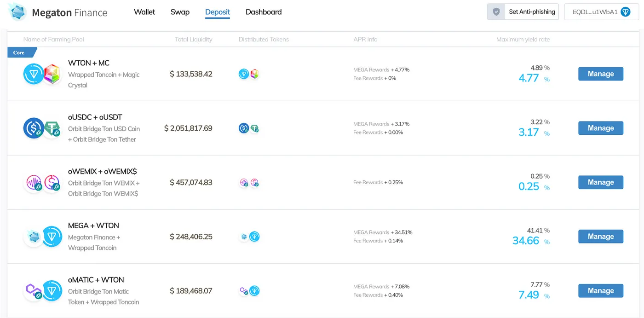The image size is (644, 318).
Task: Go to the Dashboard tab
Action: [x=264, y=12]
